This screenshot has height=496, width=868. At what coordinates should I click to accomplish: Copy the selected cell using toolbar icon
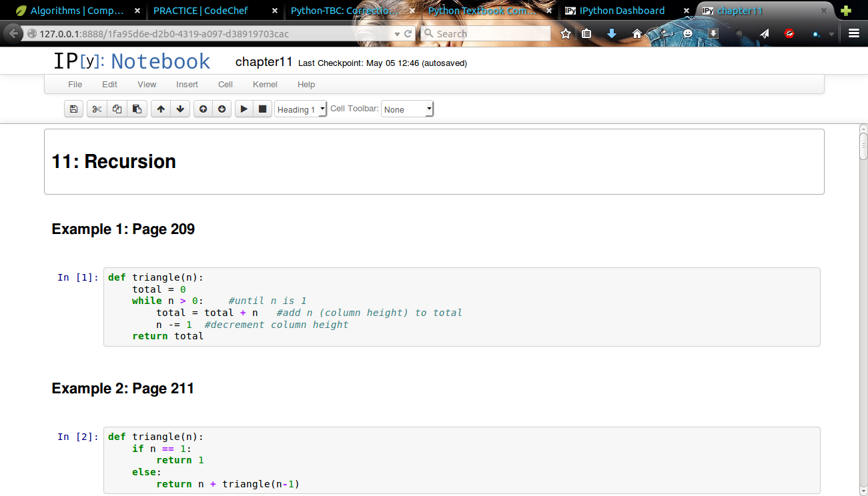coord(117,109)
